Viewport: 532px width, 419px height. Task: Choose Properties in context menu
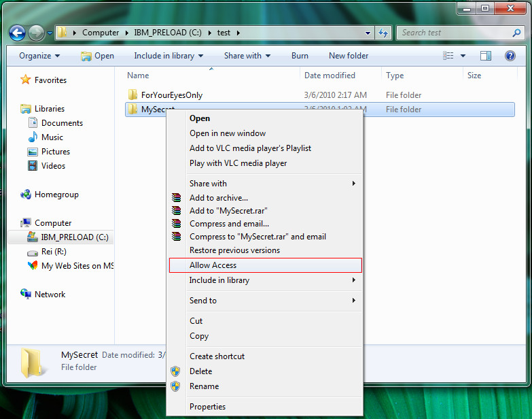[266, 407]
